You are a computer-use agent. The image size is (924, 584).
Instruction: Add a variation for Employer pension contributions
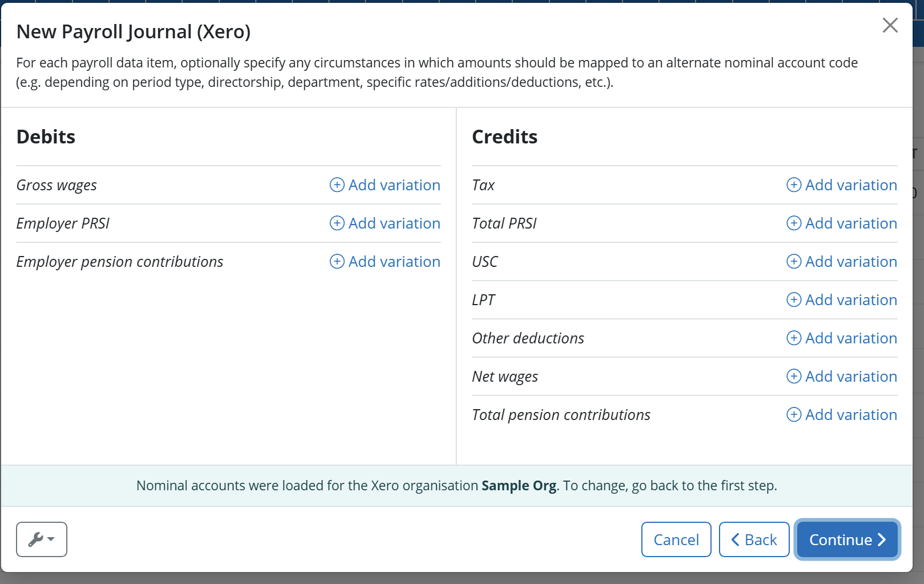[384, 262]
